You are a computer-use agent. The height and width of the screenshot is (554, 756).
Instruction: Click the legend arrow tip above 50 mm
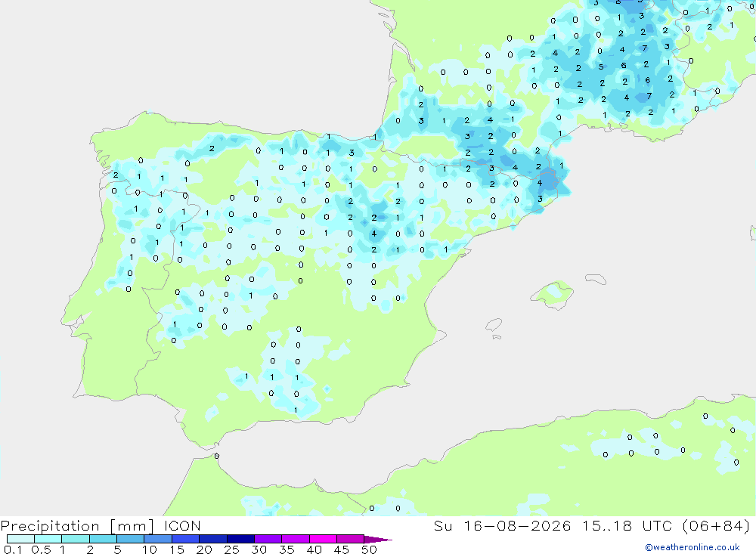[379, 540]
